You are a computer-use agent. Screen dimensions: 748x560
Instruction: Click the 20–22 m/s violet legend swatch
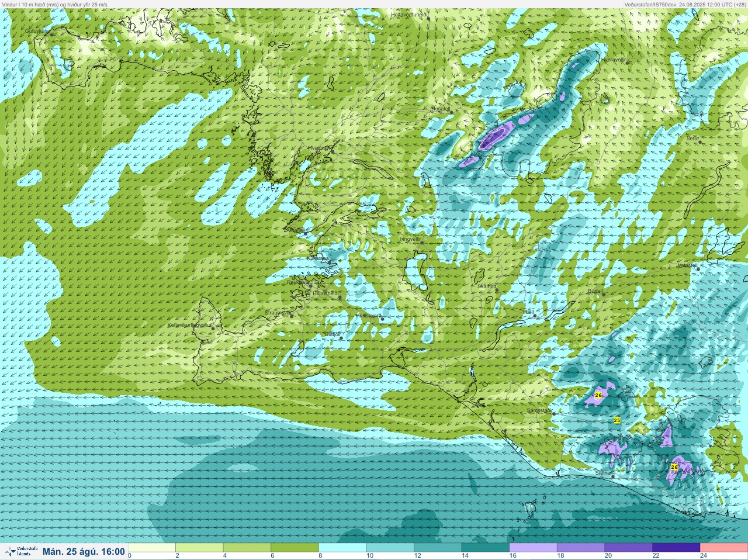point(628,548)
